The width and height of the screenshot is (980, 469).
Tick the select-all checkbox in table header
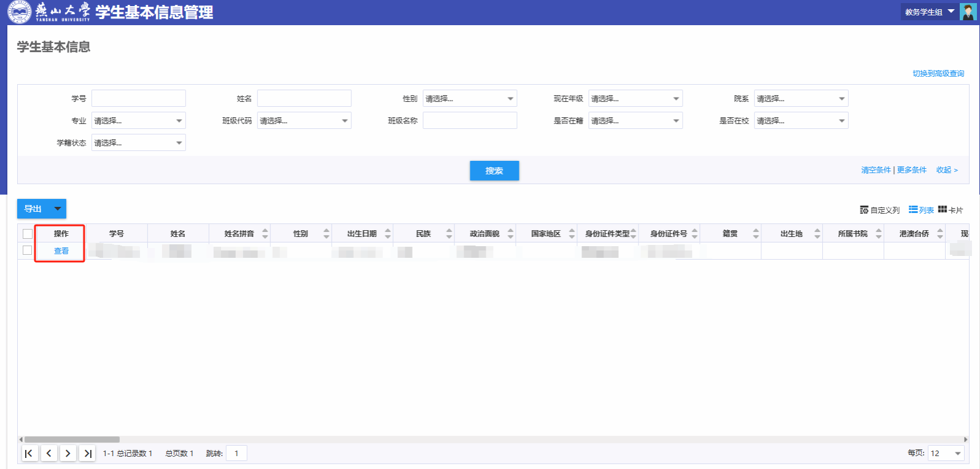(28, 234)
